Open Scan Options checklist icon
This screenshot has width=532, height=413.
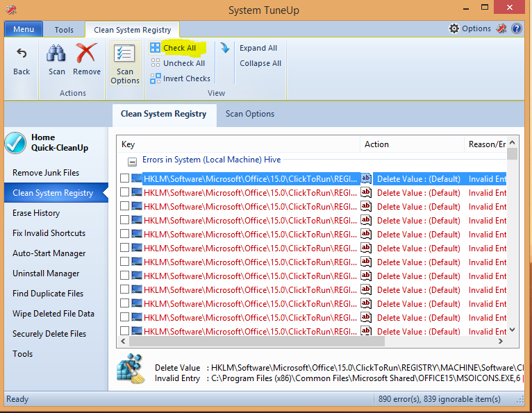[x=124, y=53]
